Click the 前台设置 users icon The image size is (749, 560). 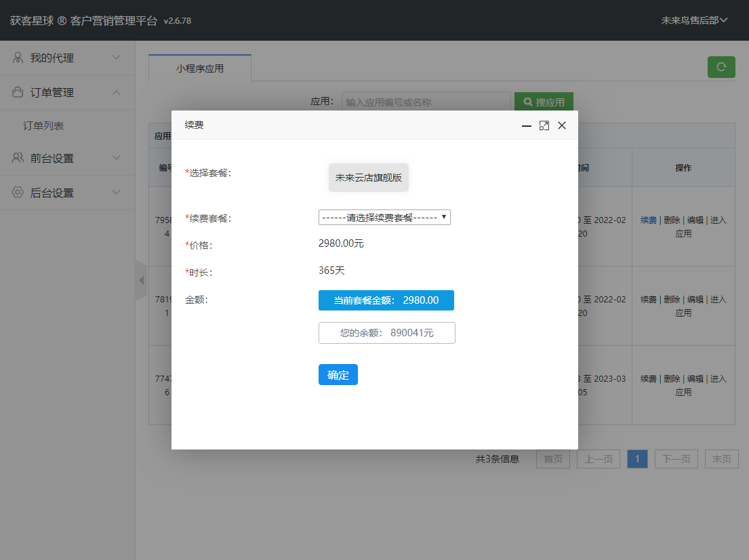coord(18,158)
